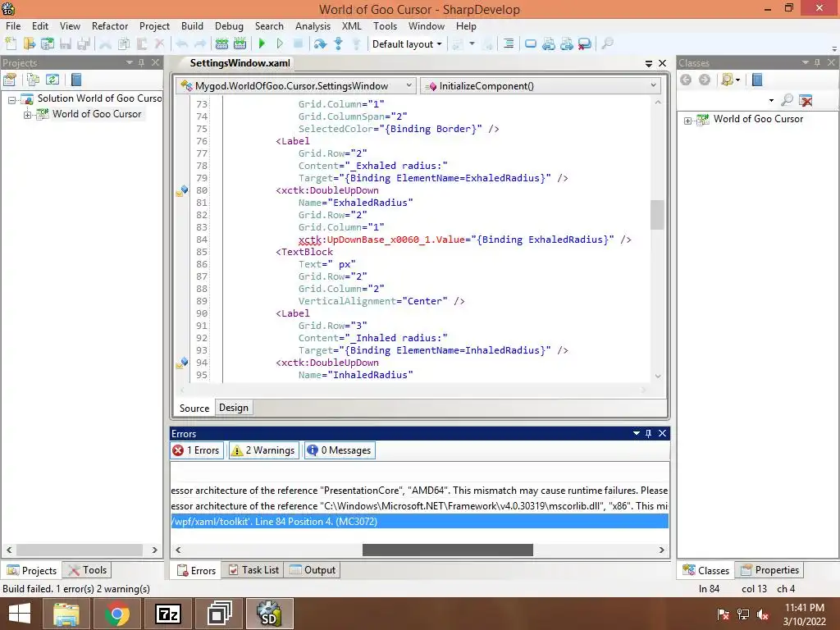Switch to the Properties panel tab
Viewport: 840px width, 630px height.
[x=769, y=570]
